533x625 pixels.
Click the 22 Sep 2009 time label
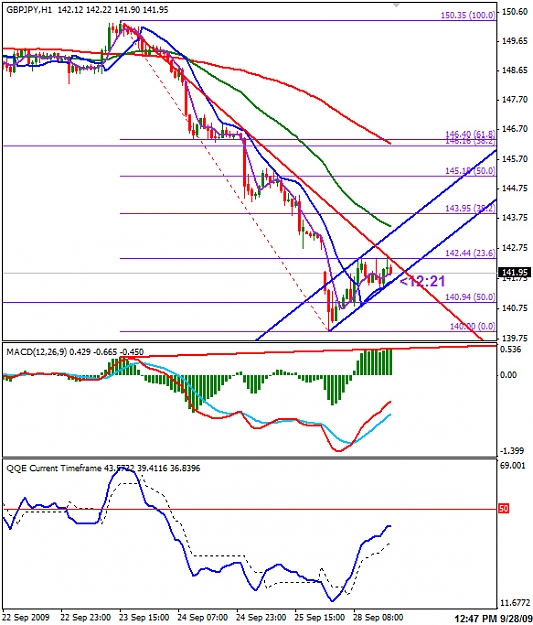coord(26,618)
